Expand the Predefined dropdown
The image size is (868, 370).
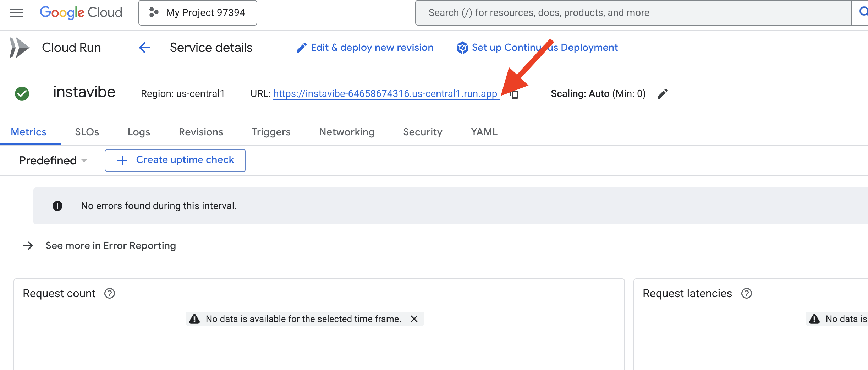point(53,160)
